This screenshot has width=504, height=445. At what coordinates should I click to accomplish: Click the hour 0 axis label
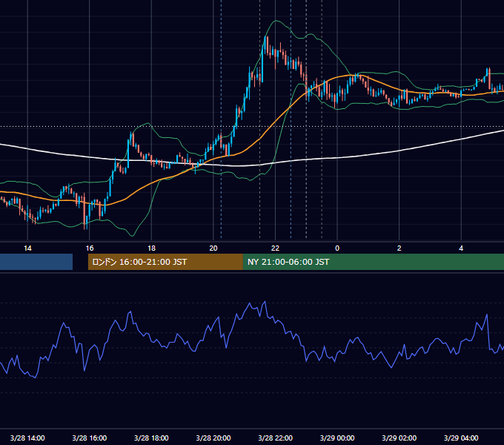(x=337, y=248)
